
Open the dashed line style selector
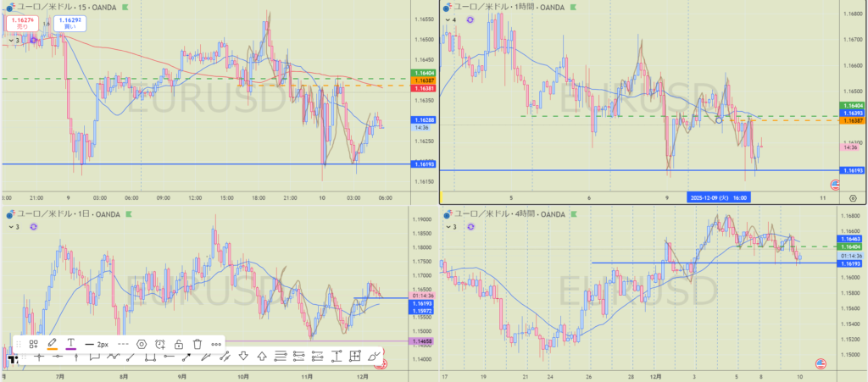pos(123,345)
